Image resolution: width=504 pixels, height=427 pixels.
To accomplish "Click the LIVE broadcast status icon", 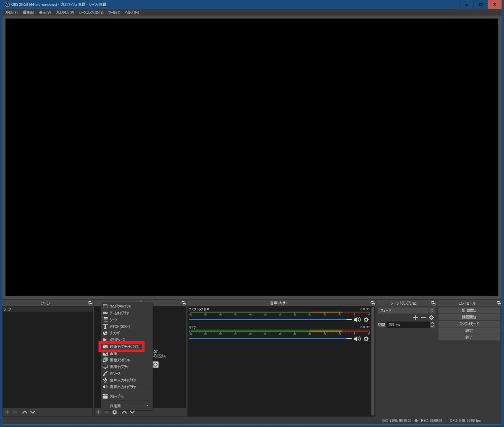I will coord(385,421).
